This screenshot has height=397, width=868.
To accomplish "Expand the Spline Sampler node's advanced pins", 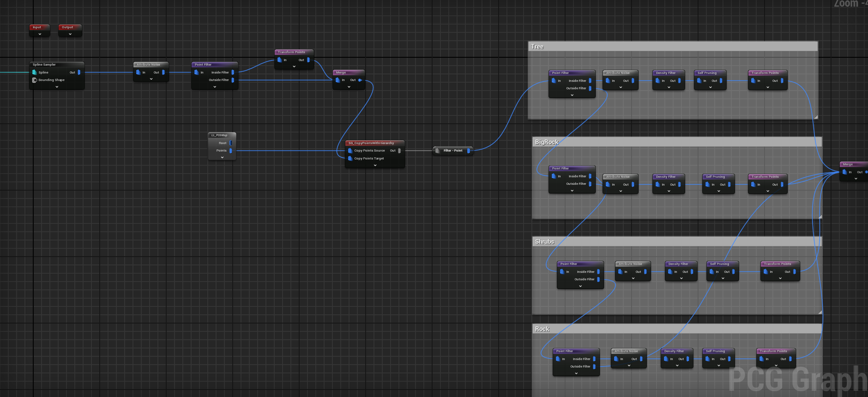I will coord(57,87).
